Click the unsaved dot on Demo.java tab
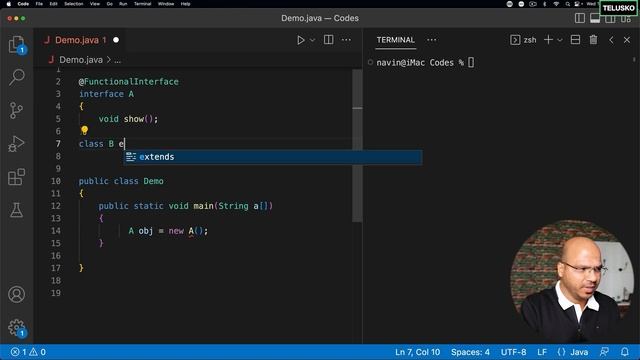Image resolution: width=640 pixels, height=360 pixels. [x=116, y=40]
